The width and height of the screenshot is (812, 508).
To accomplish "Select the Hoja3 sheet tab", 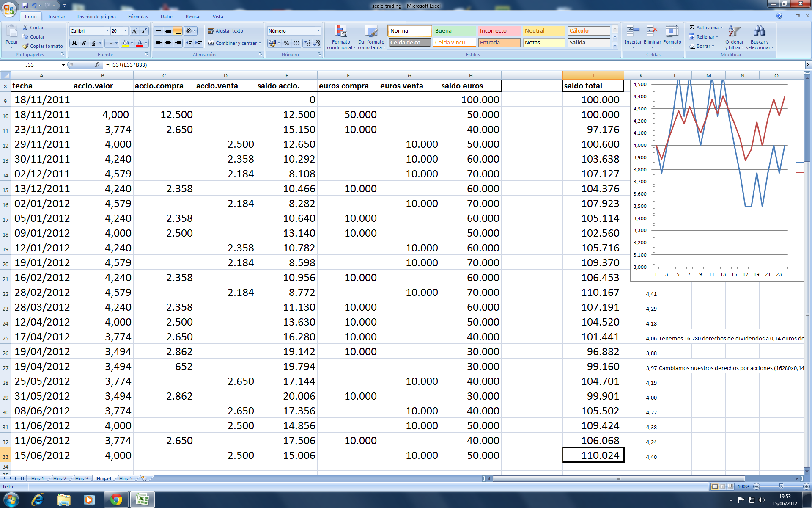I will click(82, 478).
